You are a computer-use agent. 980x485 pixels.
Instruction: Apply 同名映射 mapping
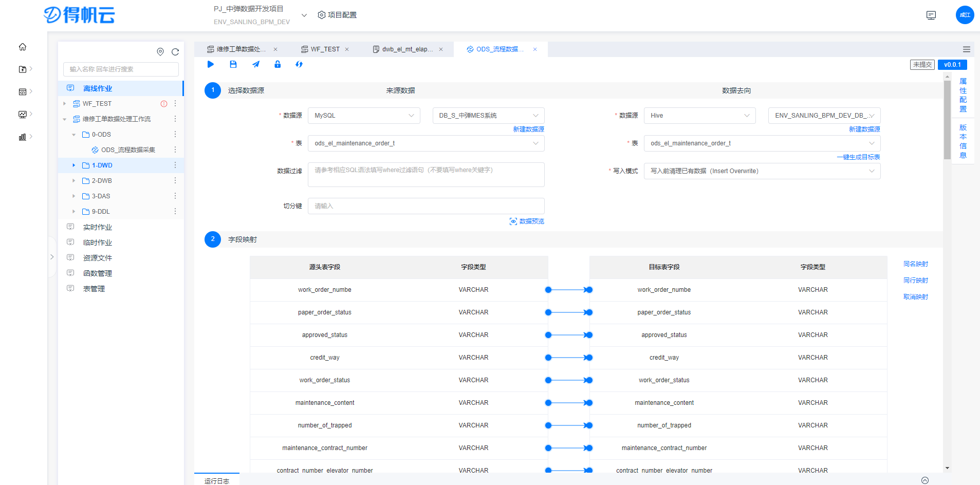[916, 264]
